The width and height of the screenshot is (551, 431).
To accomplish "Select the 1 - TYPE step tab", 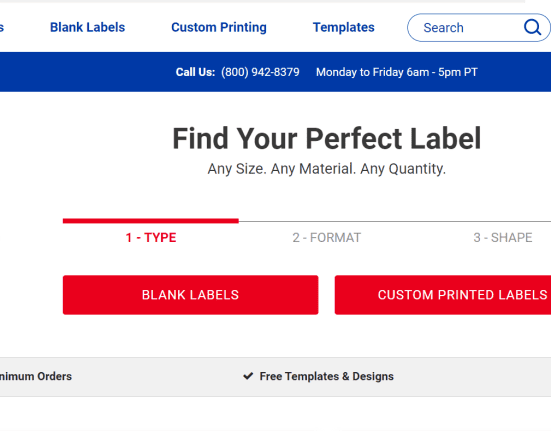I will pyautogui.click(x=151, y=238).
